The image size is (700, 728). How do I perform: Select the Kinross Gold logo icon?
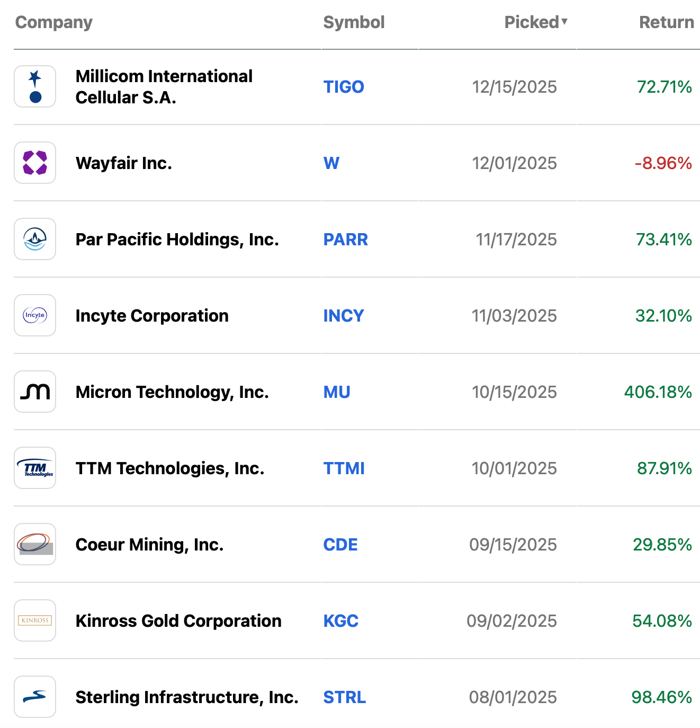(x=35, y=620)
